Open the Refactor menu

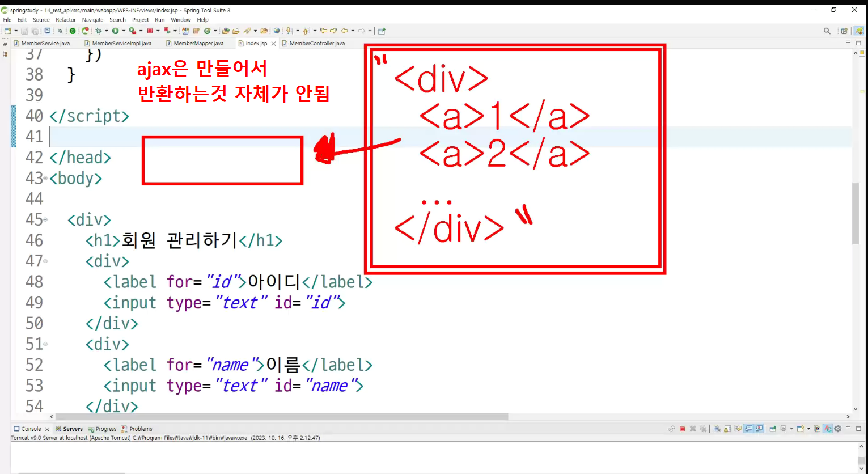pos(66,20)
